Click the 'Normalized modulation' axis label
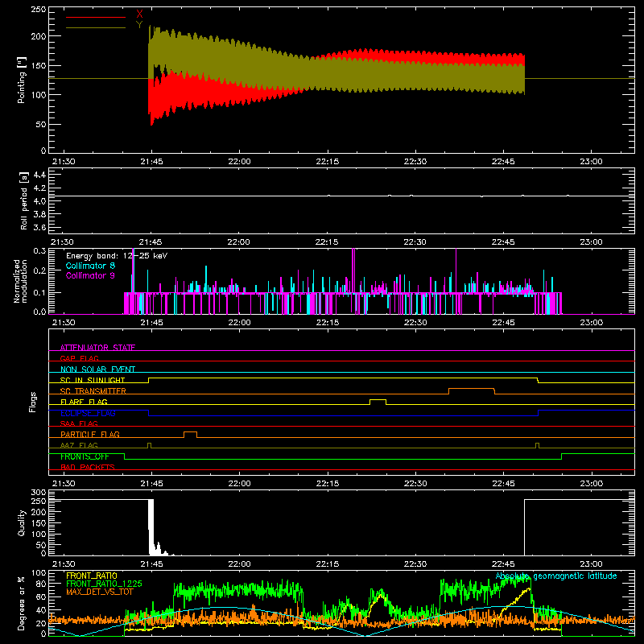The width and height of the screenshot is (644, 644). (20, 281)
